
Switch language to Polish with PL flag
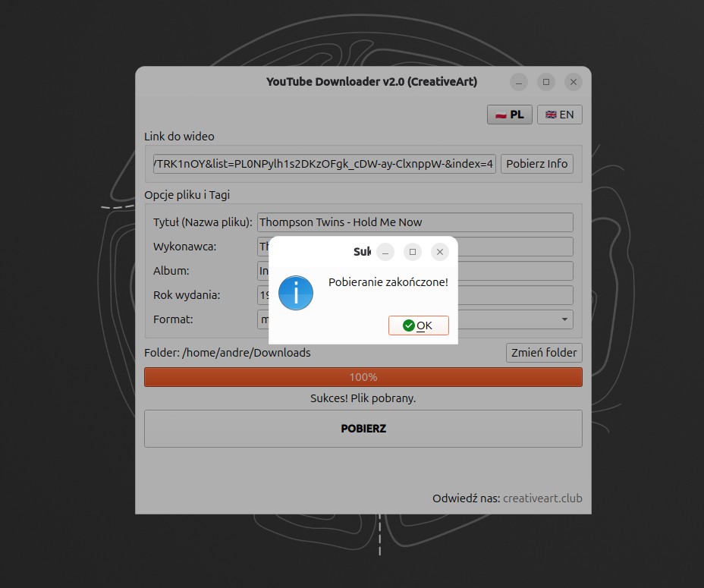(x=510, y=115)
